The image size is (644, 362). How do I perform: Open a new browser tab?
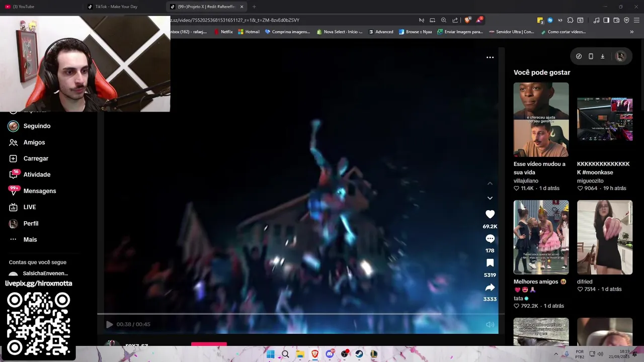254,7
